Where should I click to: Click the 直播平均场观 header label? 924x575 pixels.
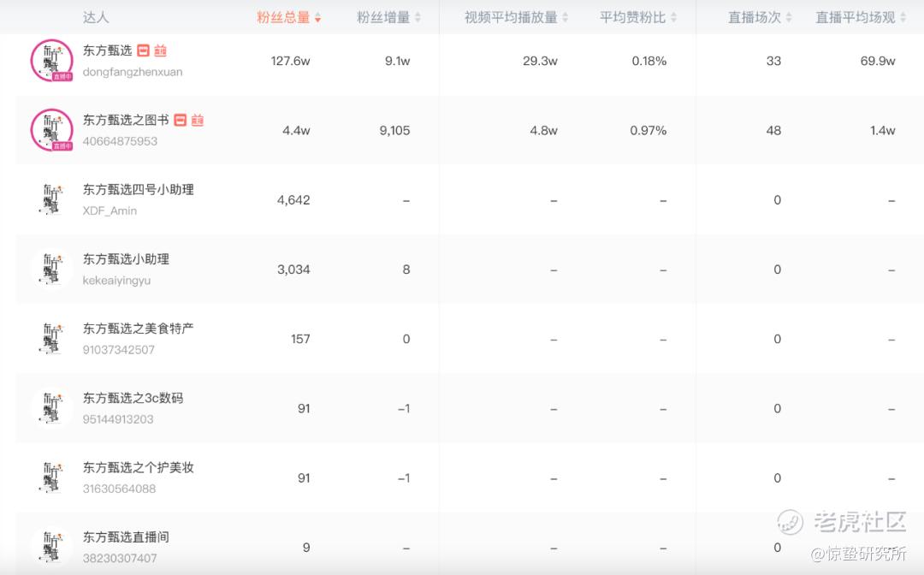[x=856, y=18]
